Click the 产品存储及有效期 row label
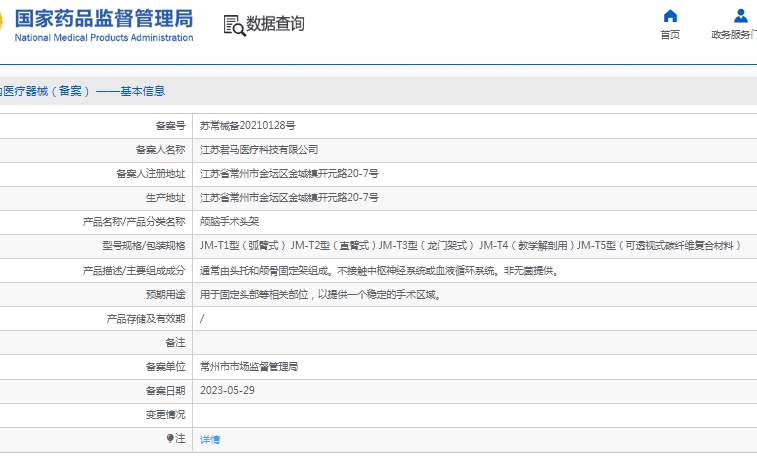 point(146,319)
